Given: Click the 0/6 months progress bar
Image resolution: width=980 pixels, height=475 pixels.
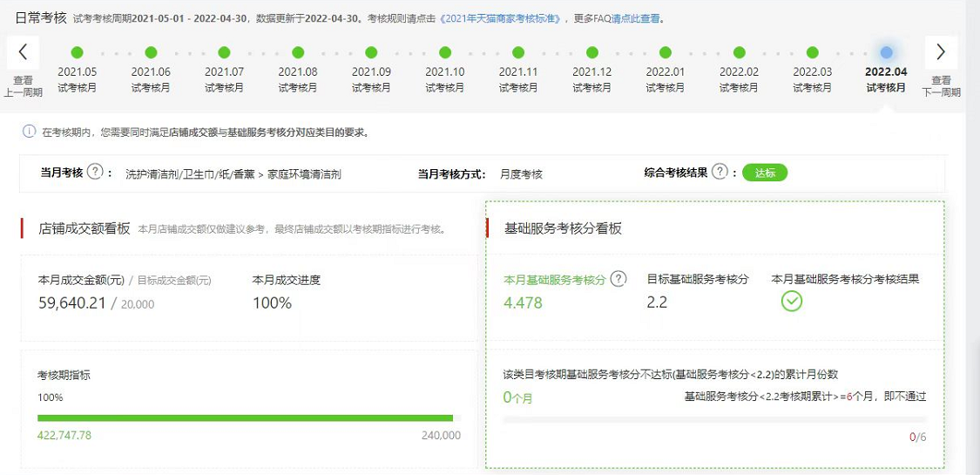Looking at the screenshot, I should tap(714, 420).
